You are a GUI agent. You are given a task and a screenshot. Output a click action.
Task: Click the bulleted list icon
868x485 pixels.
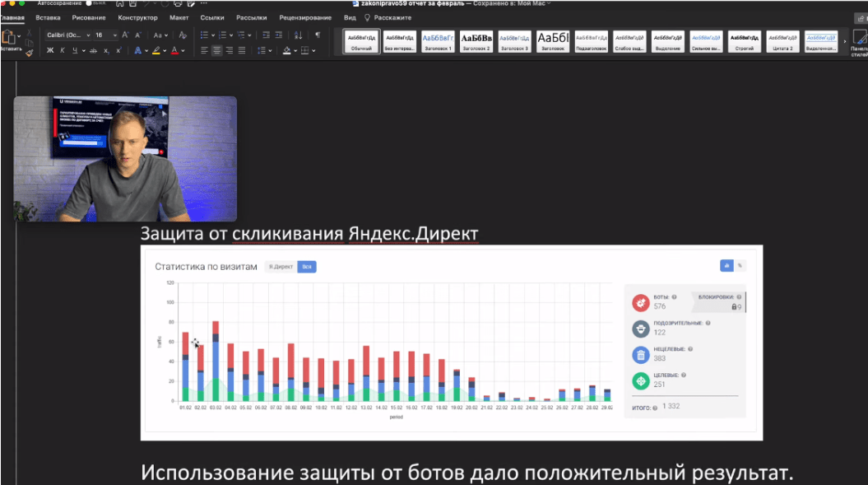204,35
